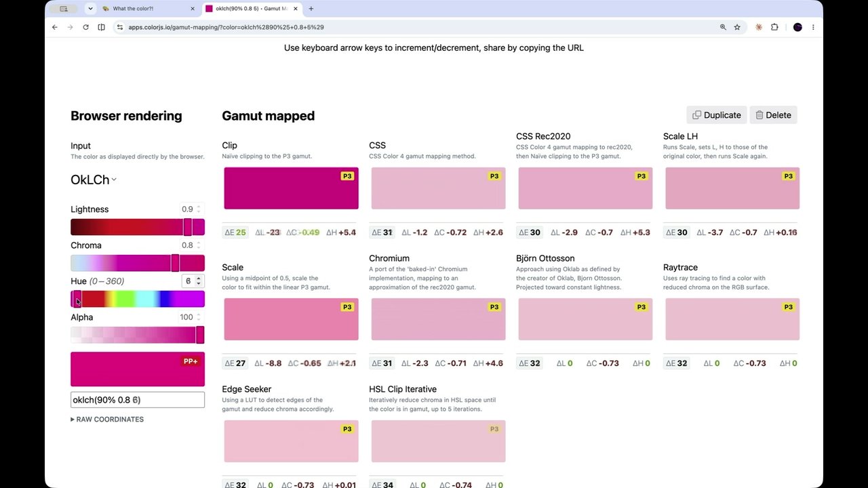The width and height of the screenshot is (868, 488).
Task: Increment the Hue number stepper
Action: [x=198, y=279]
